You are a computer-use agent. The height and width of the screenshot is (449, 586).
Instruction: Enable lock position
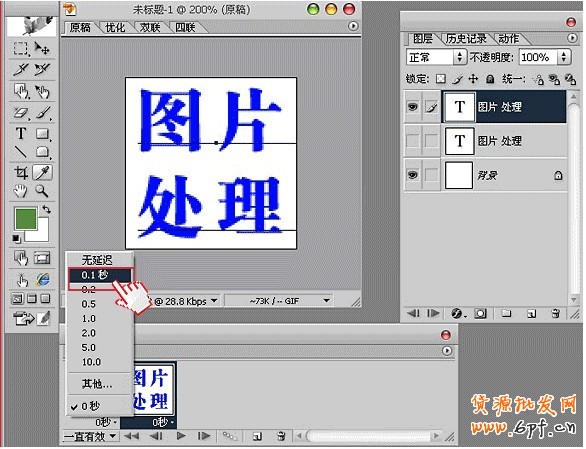pos(473,79)
